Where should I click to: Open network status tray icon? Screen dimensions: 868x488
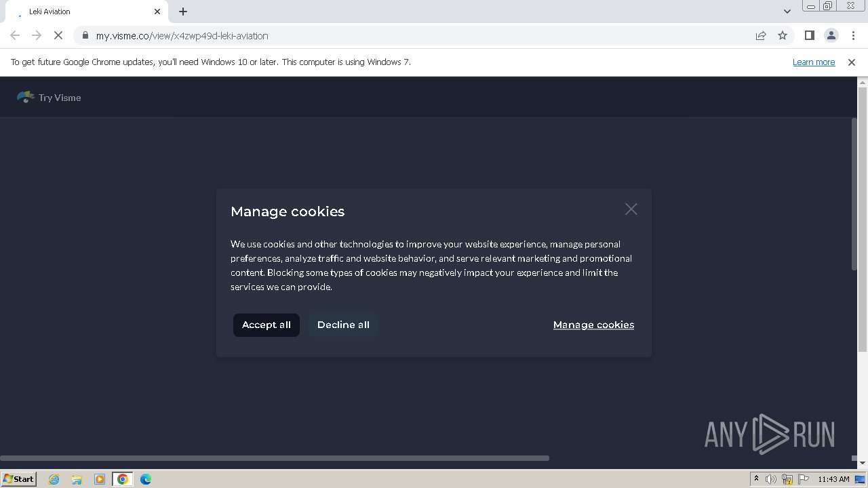click(x=787, y=479)
